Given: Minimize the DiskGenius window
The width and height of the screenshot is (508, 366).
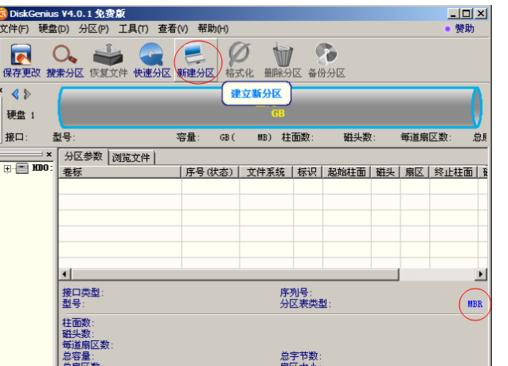Looking at the screenshot, I should pos(453,14).
